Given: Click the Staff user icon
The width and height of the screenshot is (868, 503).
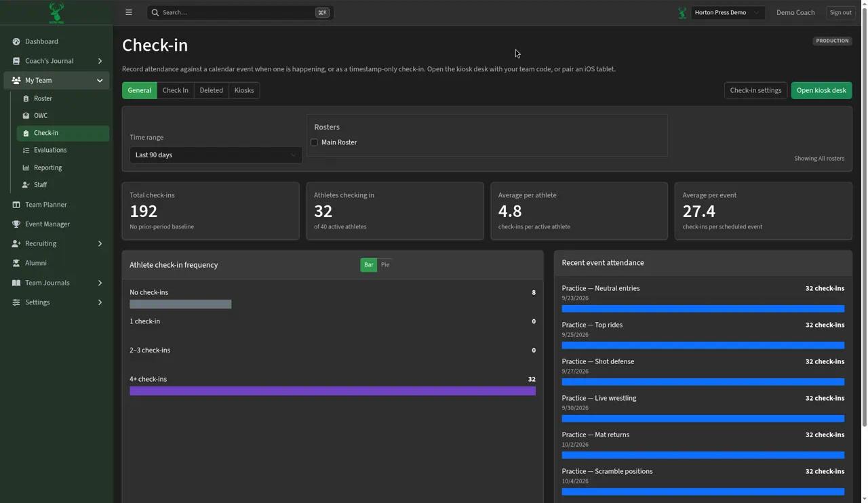Looking at the screenshot, I should click(26, 185).
